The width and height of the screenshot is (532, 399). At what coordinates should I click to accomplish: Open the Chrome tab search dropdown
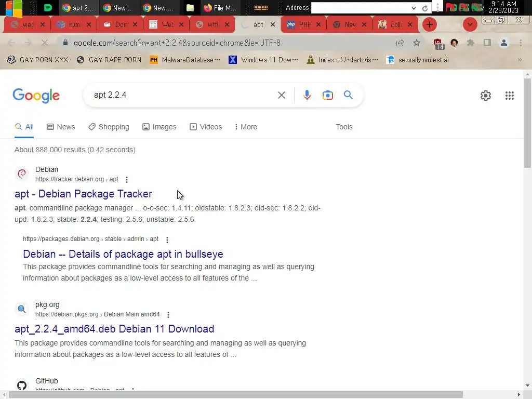coord(470,24)
